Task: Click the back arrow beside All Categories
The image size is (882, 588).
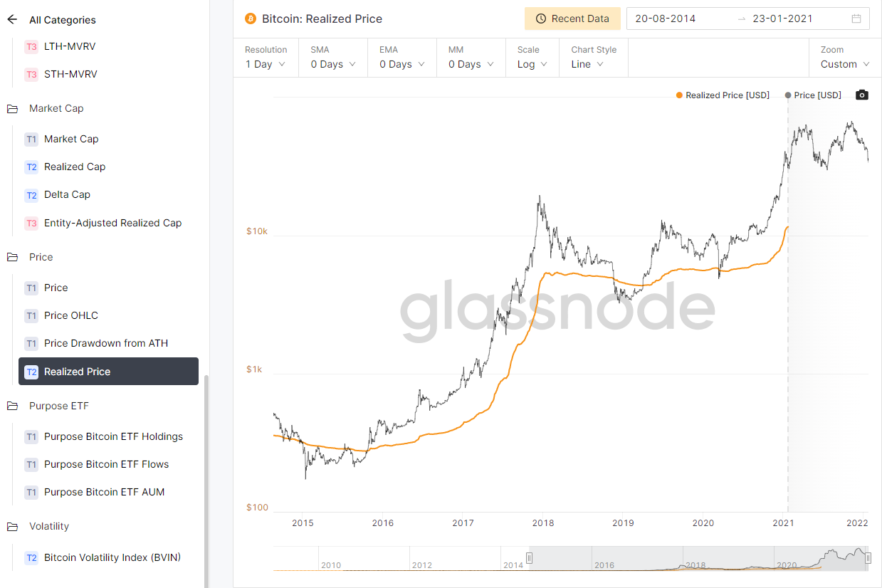Action: point(11,19)
